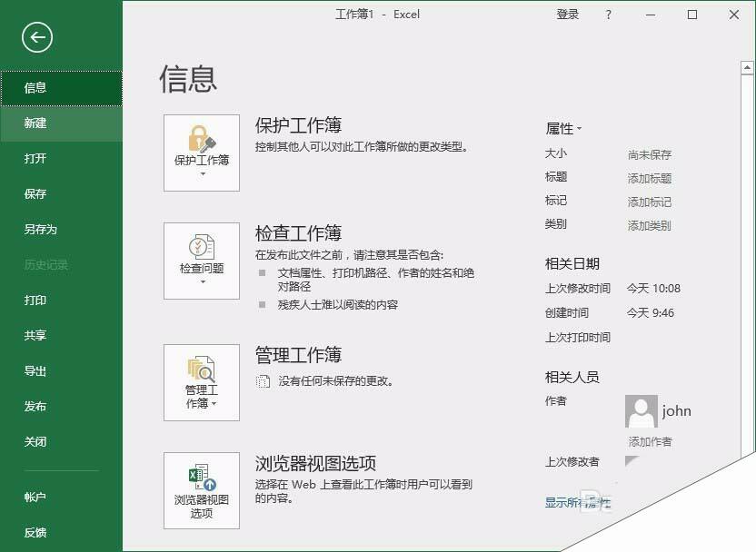Click the help question mark icon
Image resolution: width=756 pixels, height=552 pixels.
(x=609, y=15)
